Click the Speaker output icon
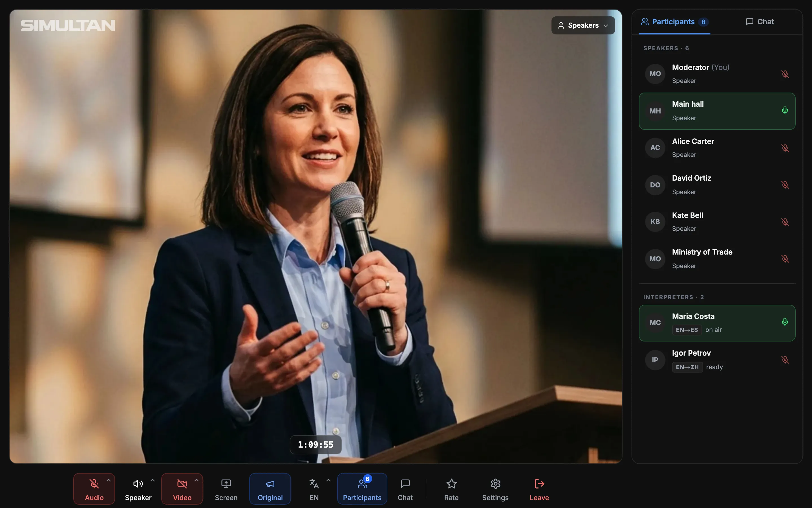The image size is (812, 508). (x=138, y=483)
